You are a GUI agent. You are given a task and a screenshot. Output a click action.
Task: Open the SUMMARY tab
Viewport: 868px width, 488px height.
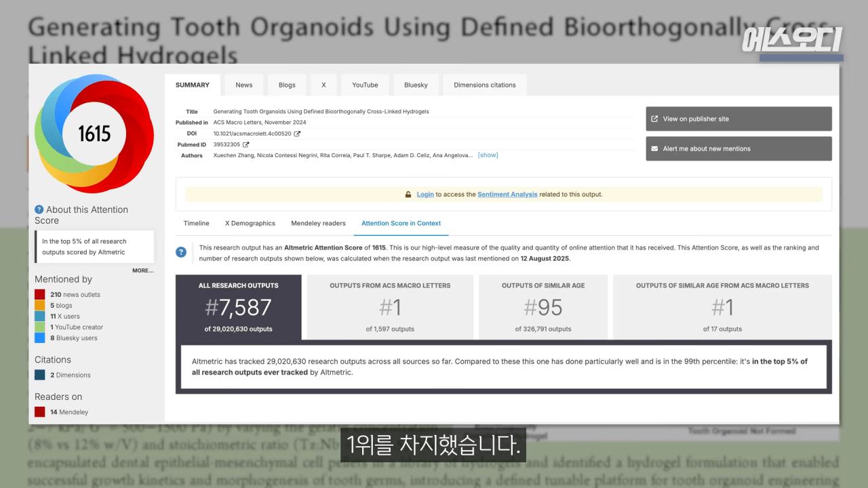coord(193,85)
